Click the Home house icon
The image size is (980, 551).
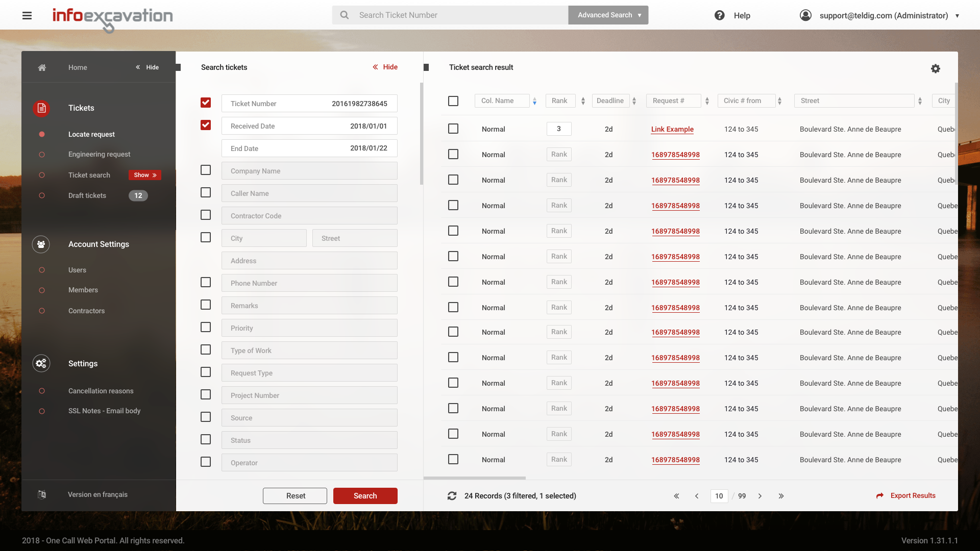tap(42, 67)
